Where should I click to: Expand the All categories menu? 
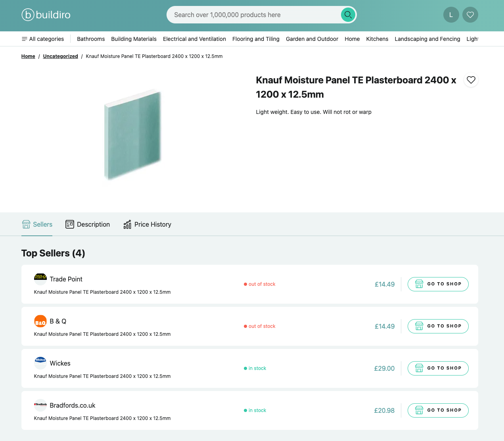[43, 39]
